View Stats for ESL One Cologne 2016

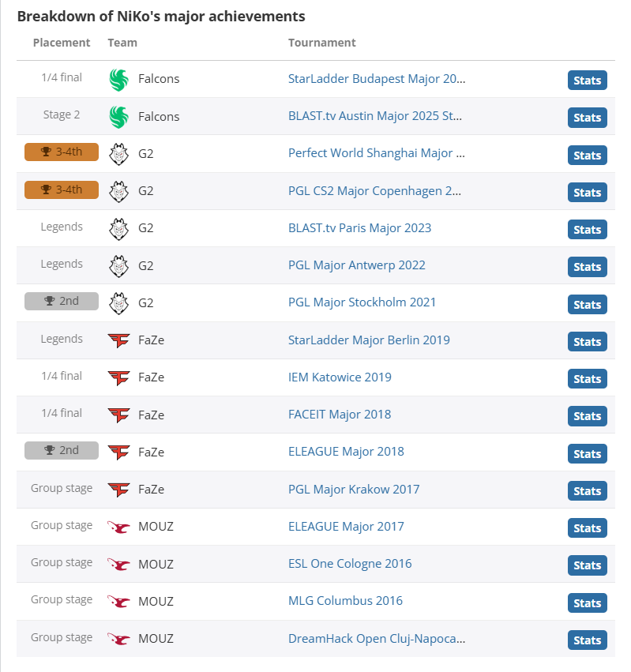588,565
